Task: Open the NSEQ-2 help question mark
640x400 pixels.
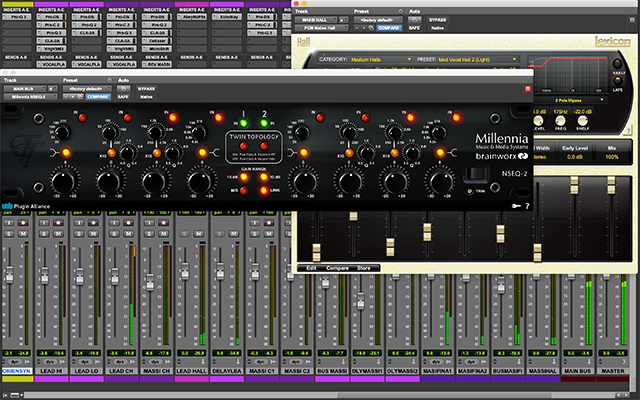Action: (x=527, y=205)
